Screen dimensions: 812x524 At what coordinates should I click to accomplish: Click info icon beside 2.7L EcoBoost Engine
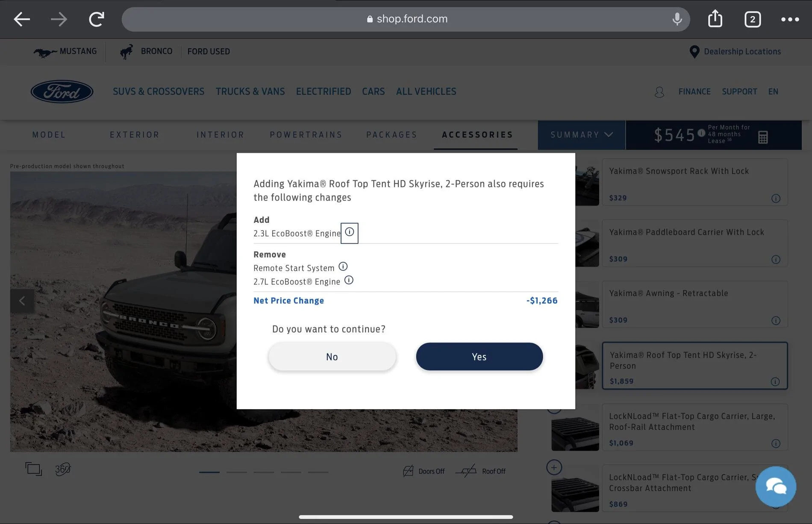(349, 281)
